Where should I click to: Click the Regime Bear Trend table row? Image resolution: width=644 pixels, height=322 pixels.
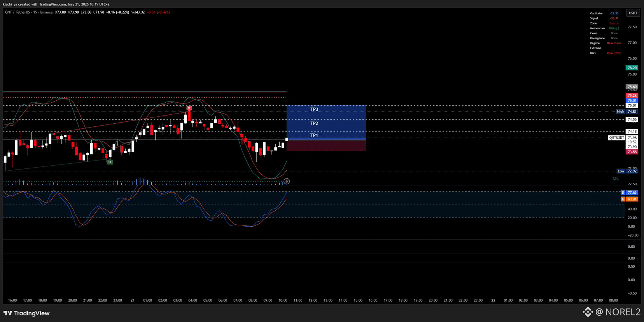(x=605, y=43)
